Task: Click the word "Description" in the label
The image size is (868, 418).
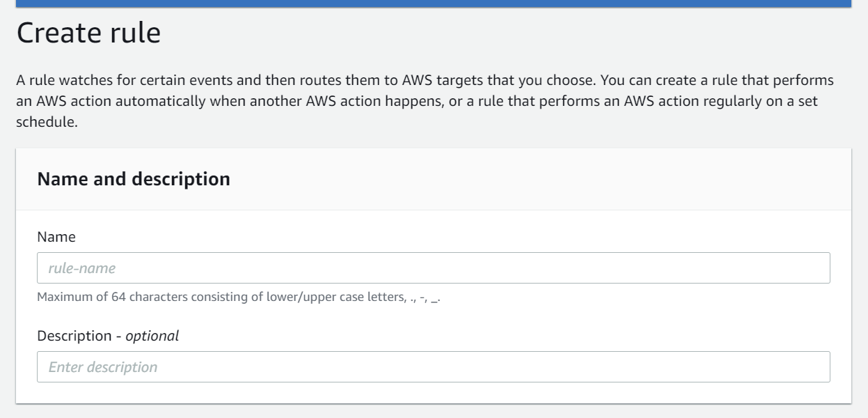Action: point(74,336)
